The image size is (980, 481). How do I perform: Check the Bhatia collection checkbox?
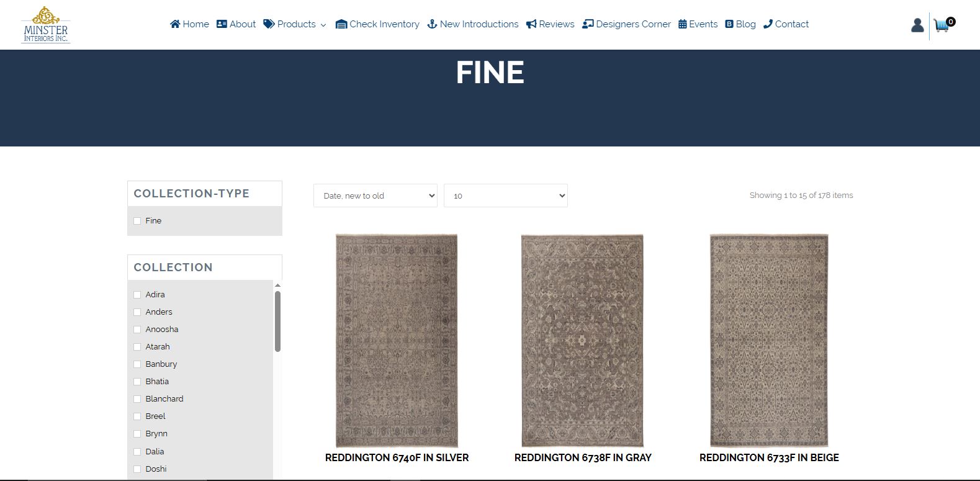click(x=137, y=382)
